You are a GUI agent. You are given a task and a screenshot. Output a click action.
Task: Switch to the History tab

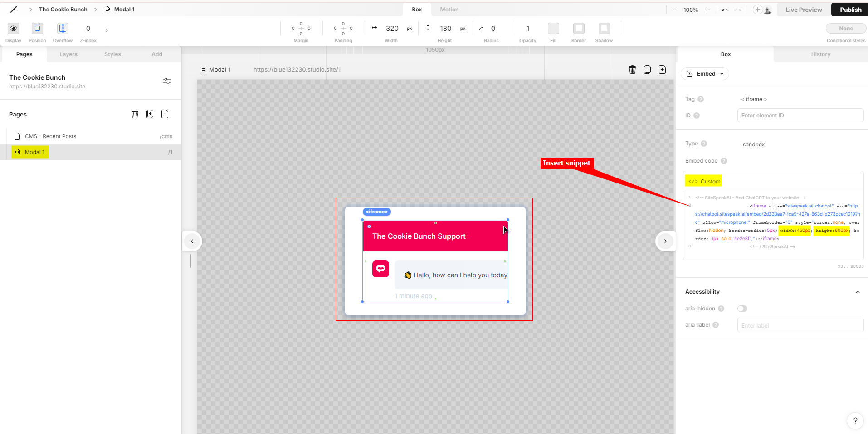pos(820,54)
